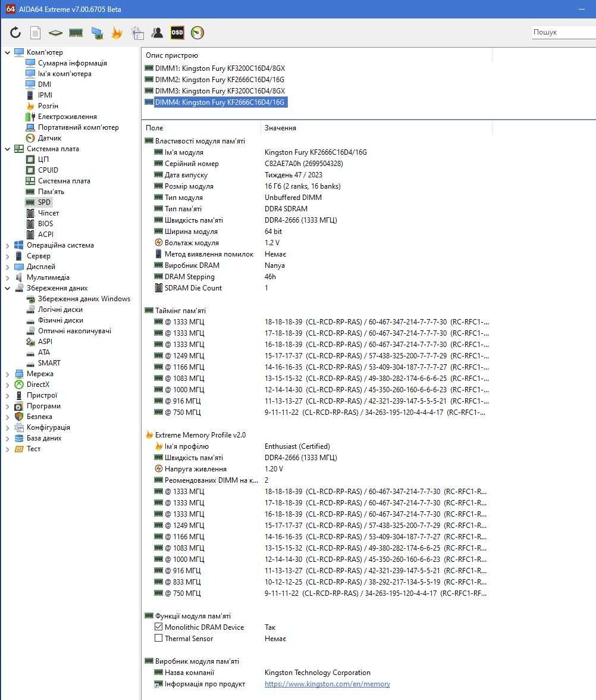Open the Датчик tree item
The width and height of the screenshot is (596, 700).
pyautogui.click(x=49, y=138)
